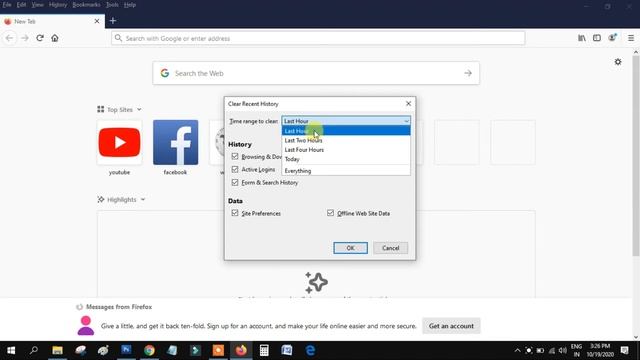Open the Windows Start menu
Screen dimensions: 640x360
click(x=11, y=350)
